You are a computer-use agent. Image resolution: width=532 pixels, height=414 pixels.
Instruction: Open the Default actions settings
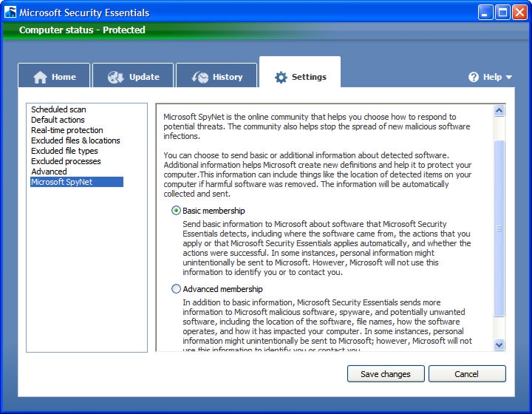pyautogui.click(x=58, y=120)
